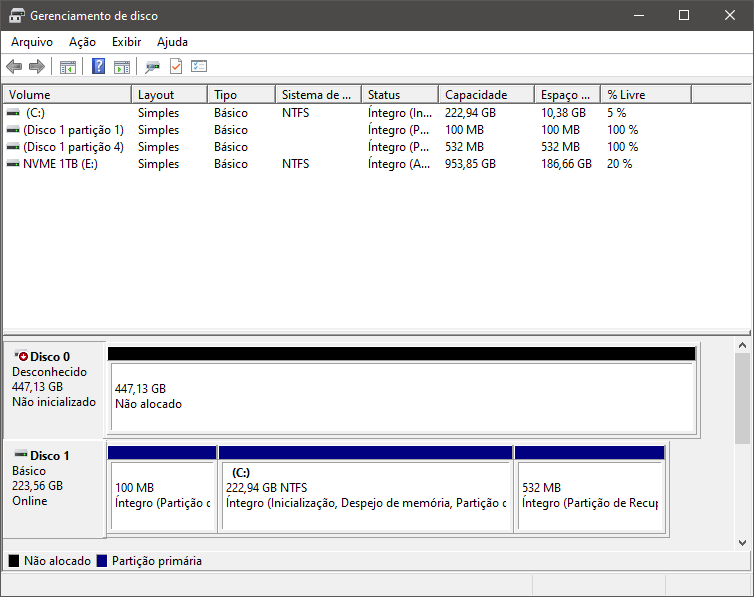Screen dimensions: 754x597
Task: Open Help via blue question mark icon
Action: [x=99, y=66]
